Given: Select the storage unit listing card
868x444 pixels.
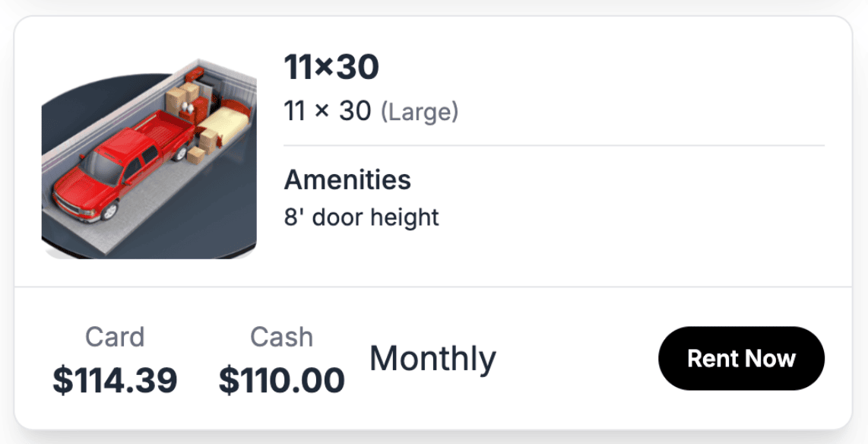Looking at the screenshot, I should pyautogui.click(x=434, y=220).
